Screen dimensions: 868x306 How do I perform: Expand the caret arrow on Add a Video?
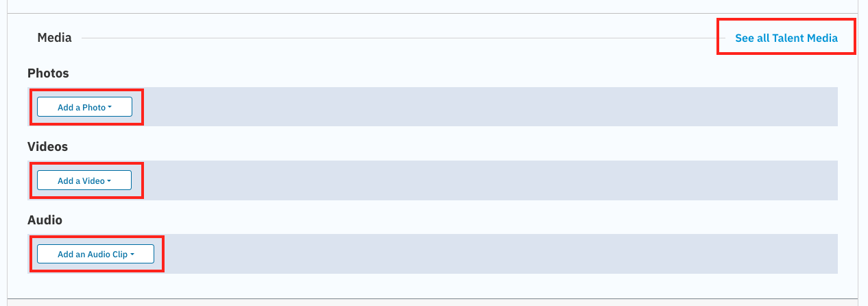(109, 180)
